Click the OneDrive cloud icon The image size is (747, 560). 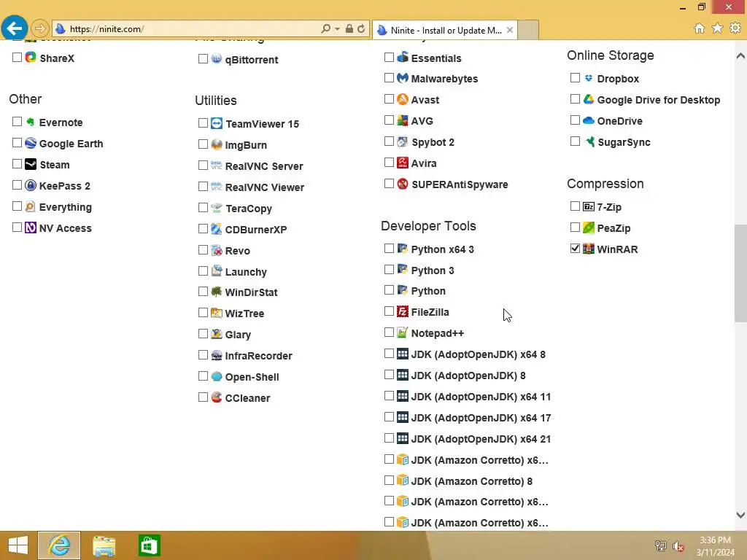[589, 120]
